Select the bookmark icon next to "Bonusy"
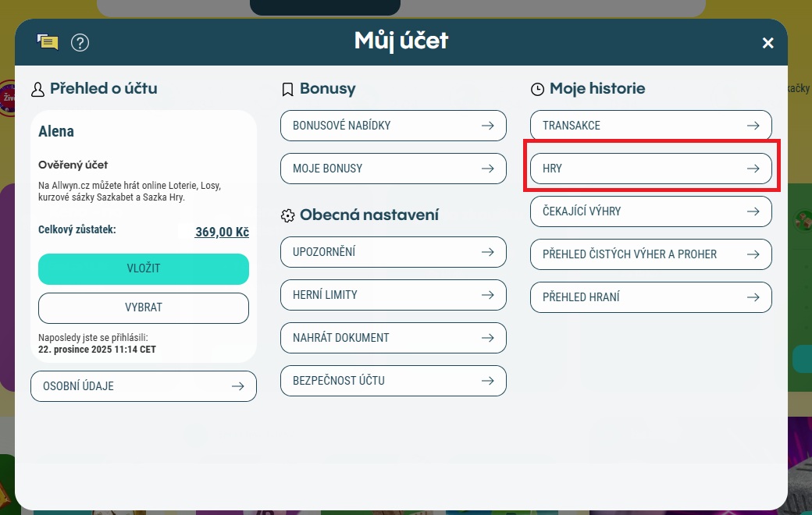 pyautogui.click(x=287, y=89)
